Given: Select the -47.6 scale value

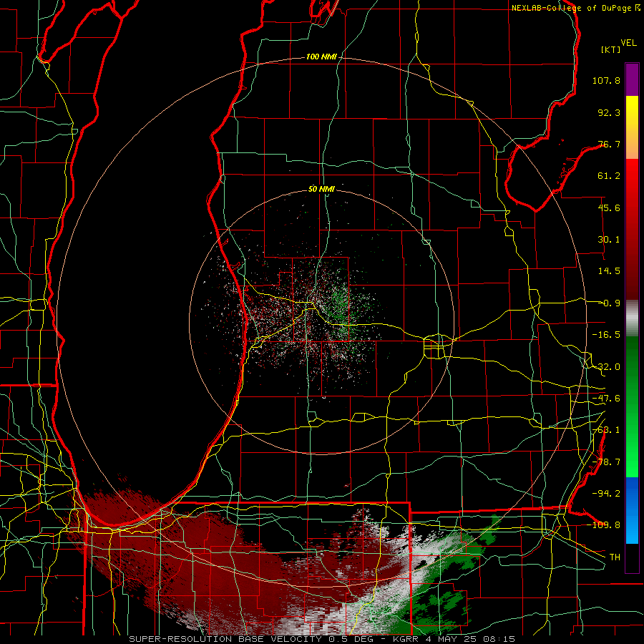Looking at the screenshot, I should point(606,399).
